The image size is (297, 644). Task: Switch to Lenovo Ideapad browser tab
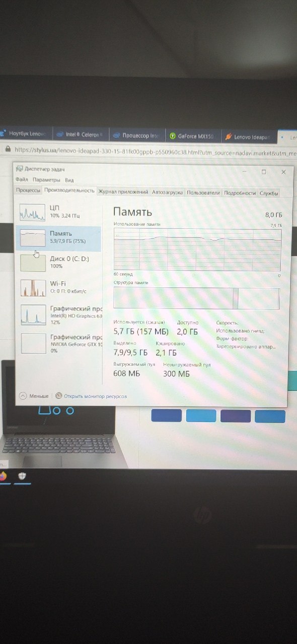pyautogui.click(x=249, y=136)
